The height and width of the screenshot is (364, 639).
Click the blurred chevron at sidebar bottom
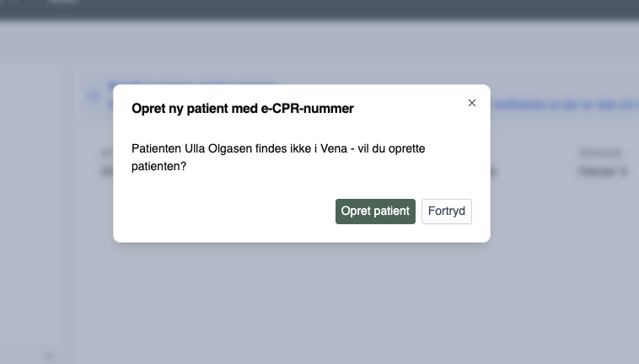click(x=48, y=356)
